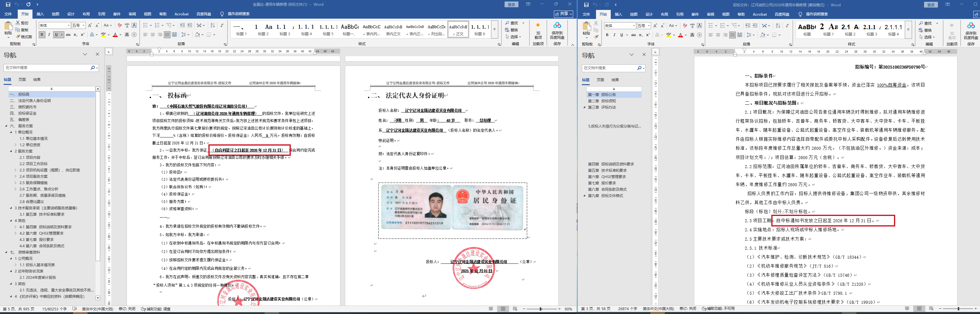The image size is (980, 314).
Task: Open Acrobat tab in right Word window
Action: click(760, 14)
